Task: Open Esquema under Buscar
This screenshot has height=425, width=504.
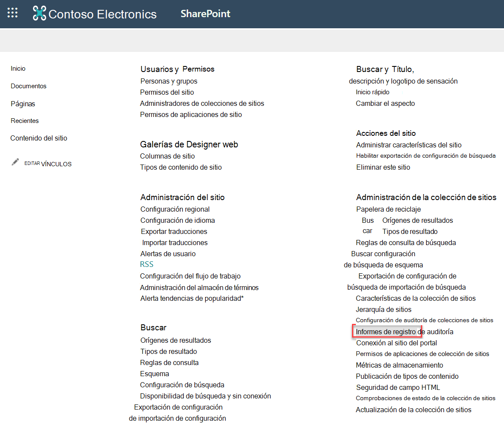Action: coord(155,374)
